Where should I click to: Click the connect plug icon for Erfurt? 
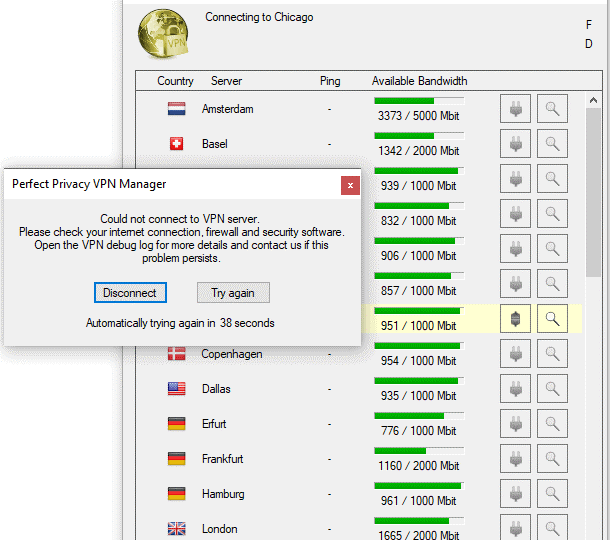515,424
